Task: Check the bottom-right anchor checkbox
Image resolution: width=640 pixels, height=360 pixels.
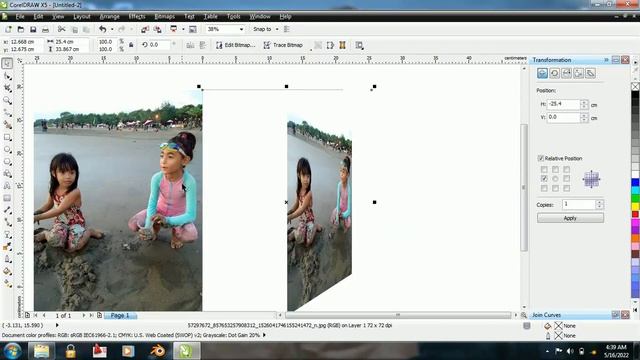Action: pos(567,188)
